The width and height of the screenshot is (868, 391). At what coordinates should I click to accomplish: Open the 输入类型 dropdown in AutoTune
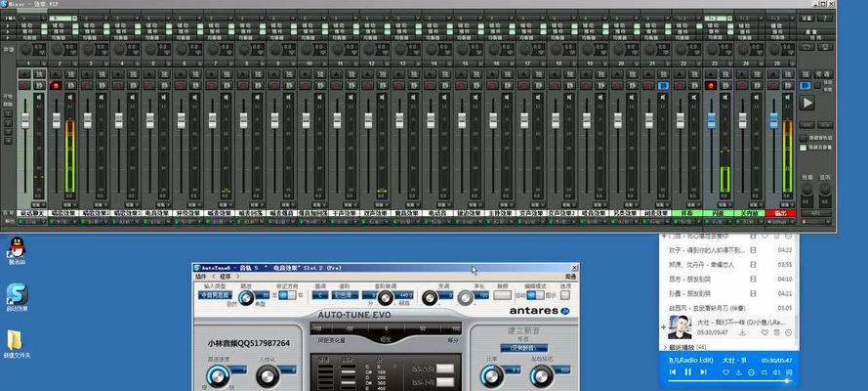tap(215, 295)
